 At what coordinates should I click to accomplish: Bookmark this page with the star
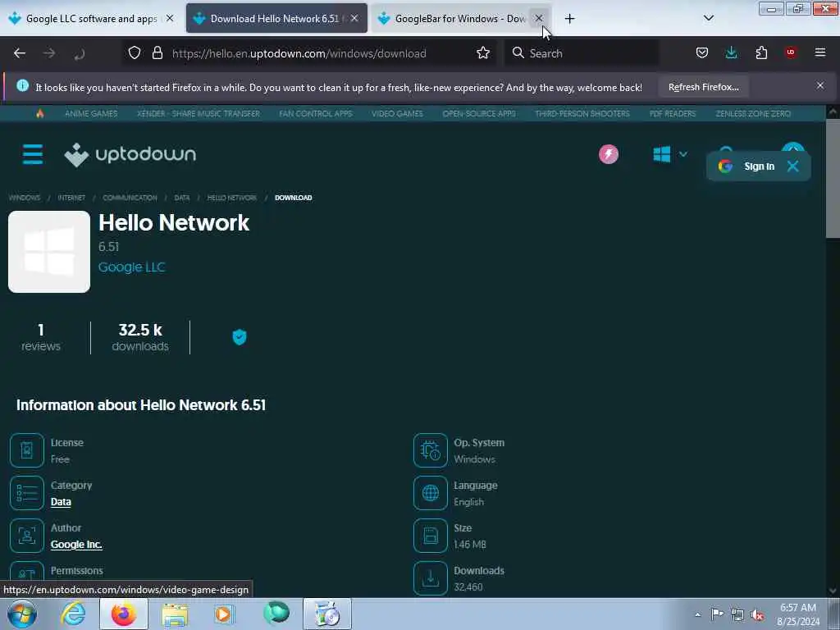483,52
